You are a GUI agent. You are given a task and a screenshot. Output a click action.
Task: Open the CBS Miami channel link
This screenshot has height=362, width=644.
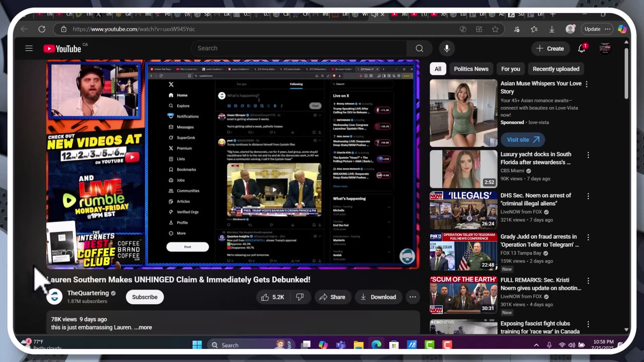point(513,170)
